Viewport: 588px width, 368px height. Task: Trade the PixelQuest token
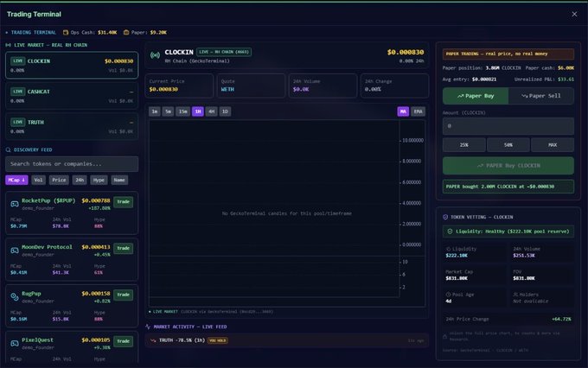click(x=123, y=341)
